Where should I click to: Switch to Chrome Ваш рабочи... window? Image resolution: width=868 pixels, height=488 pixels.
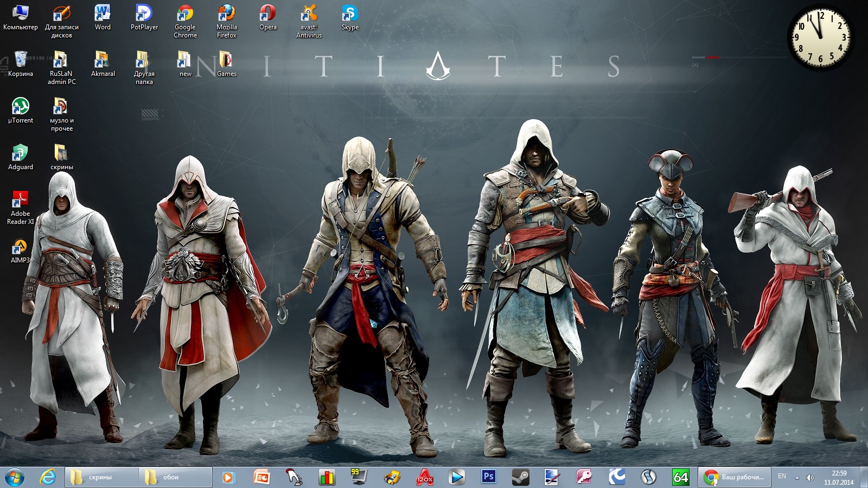[x=735, y=477]
